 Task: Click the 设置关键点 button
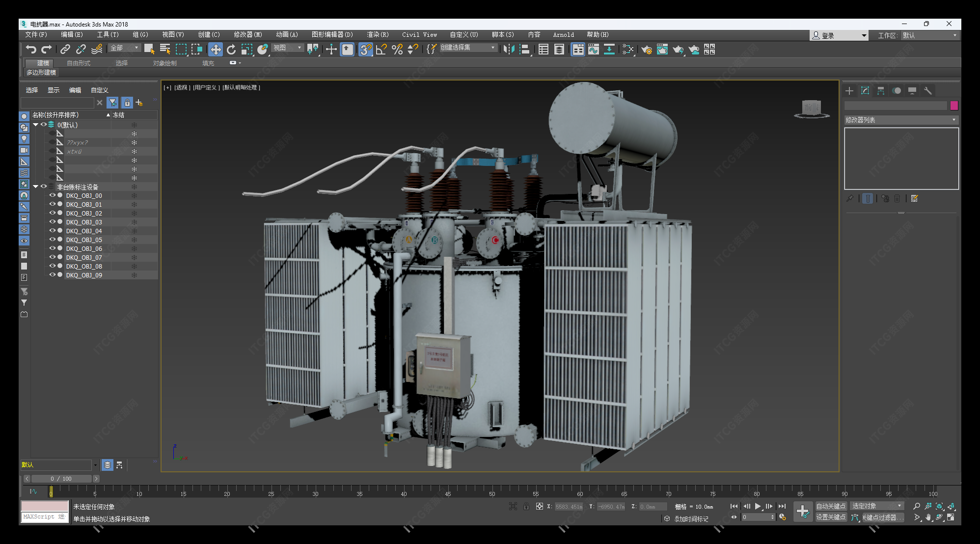[831, 517]
